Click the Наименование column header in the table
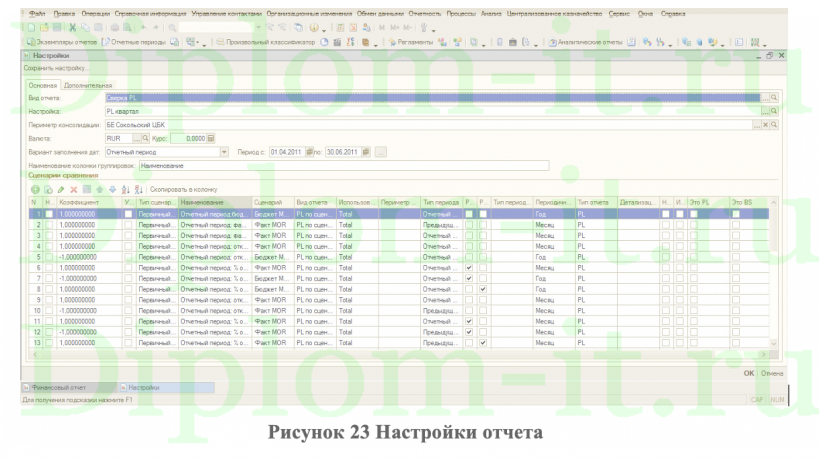The image size is (819, 460). (x=215, y=202)
